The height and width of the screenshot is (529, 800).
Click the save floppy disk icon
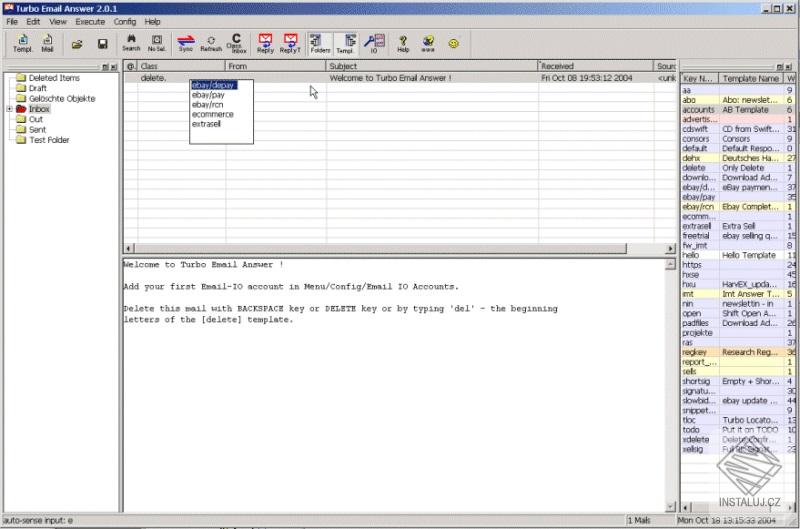tap(103, 44)
